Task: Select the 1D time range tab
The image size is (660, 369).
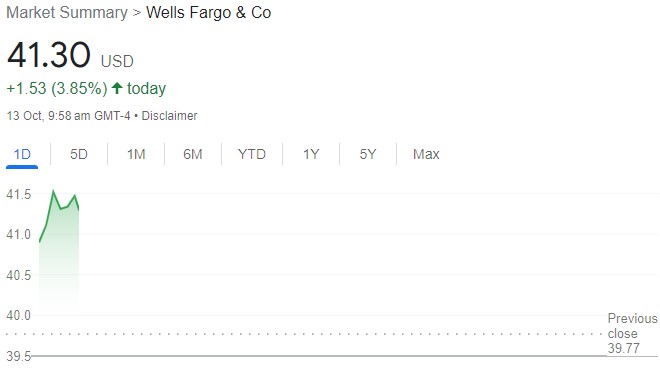Action: click(x=22, y=154)
